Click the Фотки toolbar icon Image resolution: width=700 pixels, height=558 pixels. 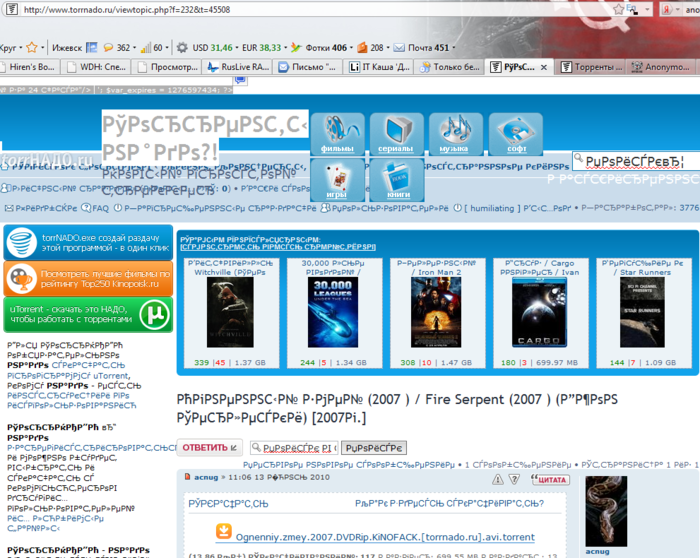coord(296,47)
